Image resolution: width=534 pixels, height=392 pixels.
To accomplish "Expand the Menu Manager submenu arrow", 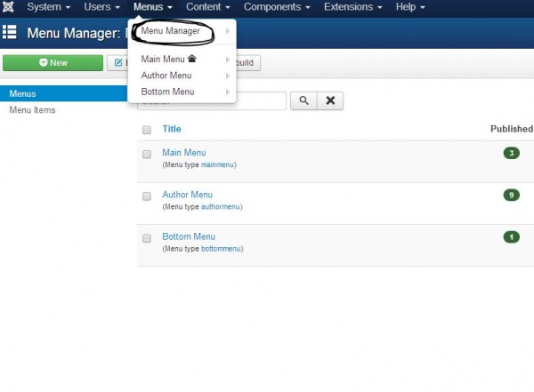I will pos(228,31).
